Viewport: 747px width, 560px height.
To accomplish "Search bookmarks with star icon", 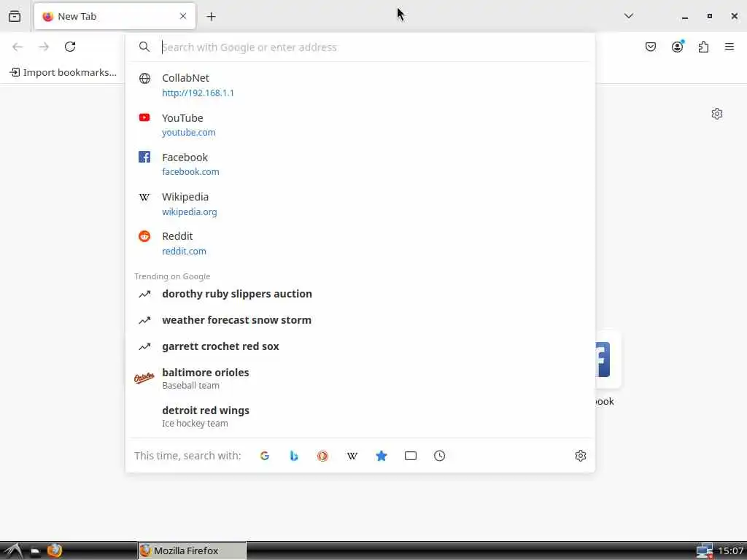I will [x=381, y=456].
